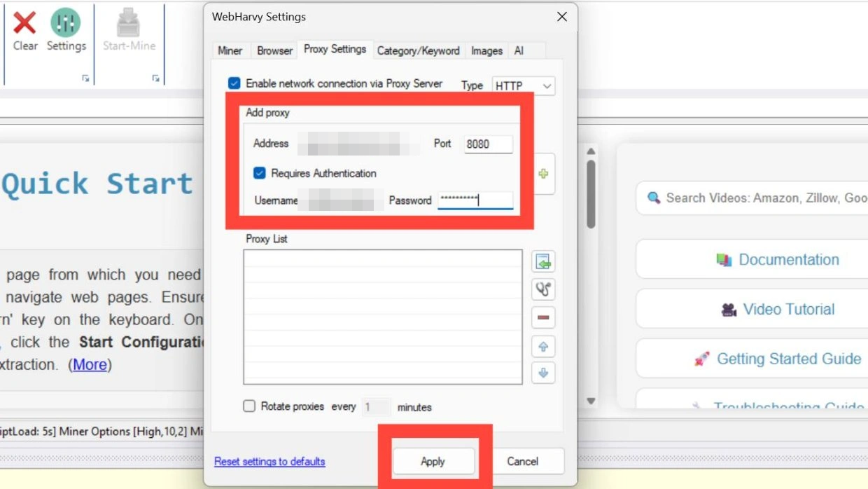
Task: Click the proxy Address input field
Action: point(358,144)
